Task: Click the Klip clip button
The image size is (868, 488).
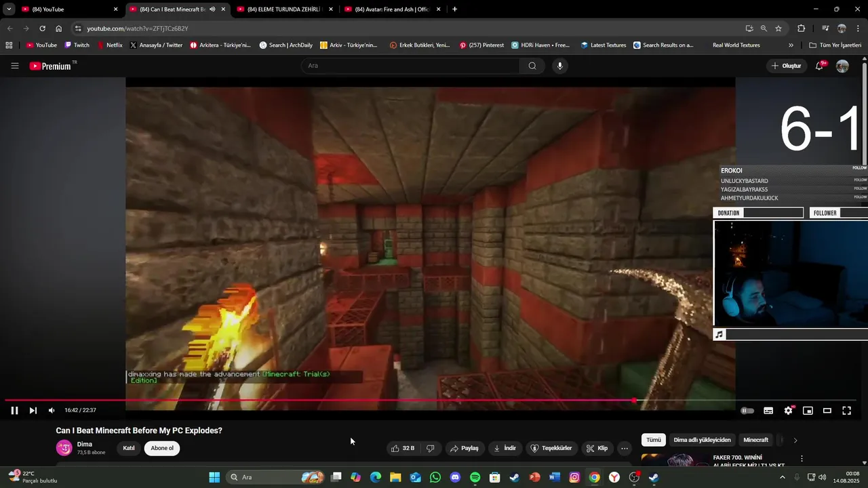Action: tap(597, 448)
